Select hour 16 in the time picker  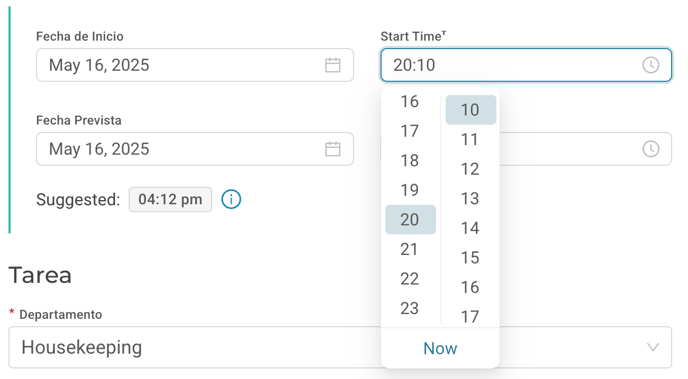point(410,101)
